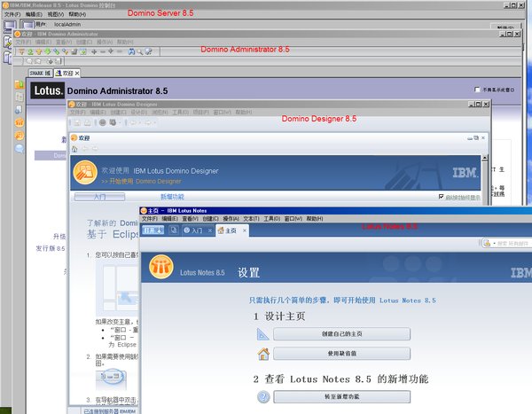Image resolution: width=532 pixels, height=414 pixels.
Task: Click the Domino Designer orange logo in welcome banner
Action: 85,173
